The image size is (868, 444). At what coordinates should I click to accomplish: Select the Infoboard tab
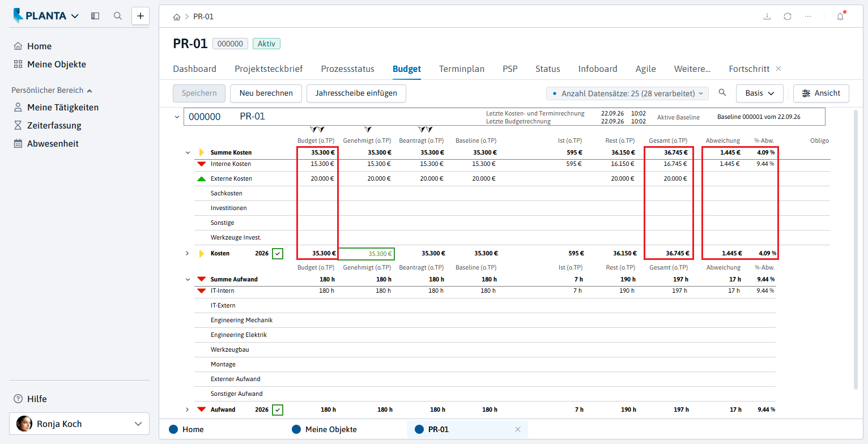coord(598,69)
